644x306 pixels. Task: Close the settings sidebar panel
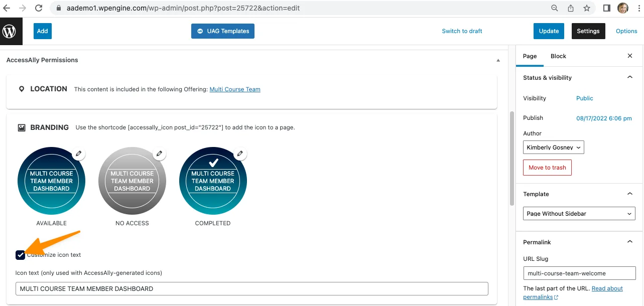630,56
